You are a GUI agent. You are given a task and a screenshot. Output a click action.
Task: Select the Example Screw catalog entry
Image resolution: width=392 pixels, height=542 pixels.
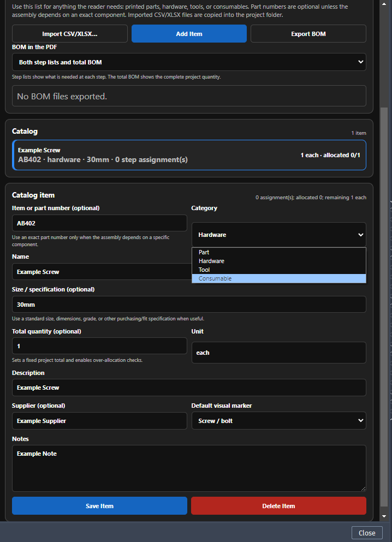coord(189,155)
